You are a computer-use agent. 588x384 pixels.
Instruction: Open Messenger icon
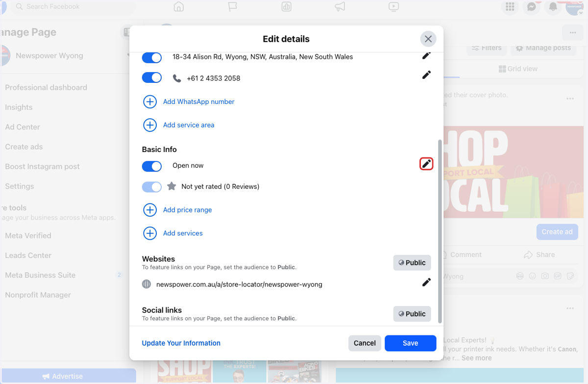coord(531,7)
